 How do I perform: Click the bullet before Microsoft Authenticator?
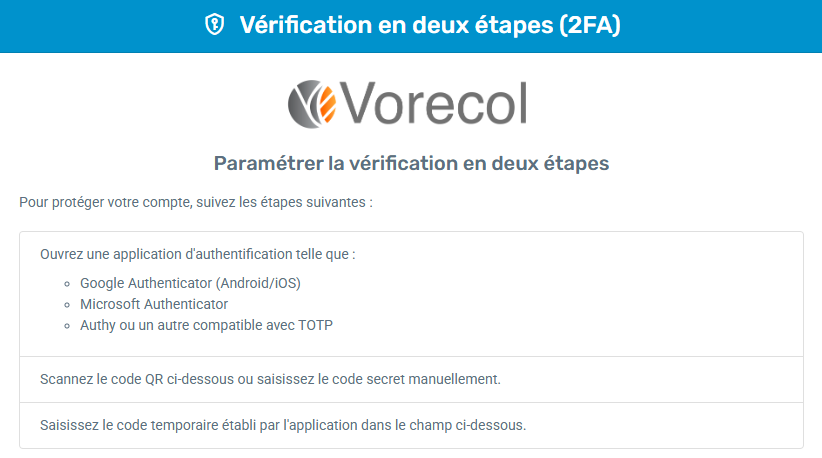(x=67, y=305)
